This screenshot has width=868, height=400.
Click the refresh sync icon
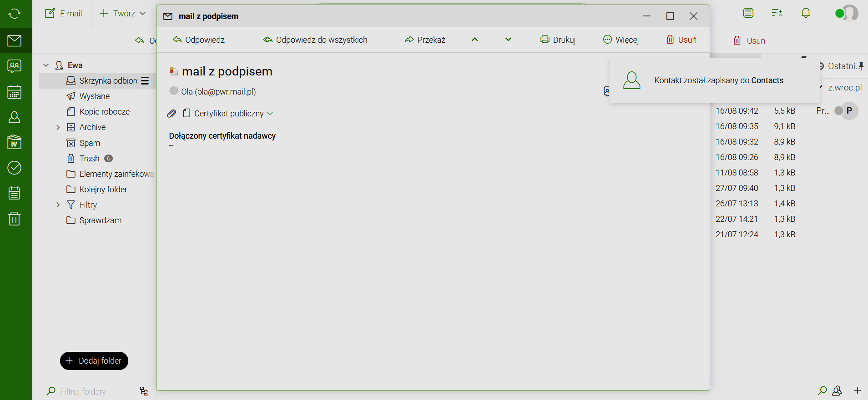(15, 14)
